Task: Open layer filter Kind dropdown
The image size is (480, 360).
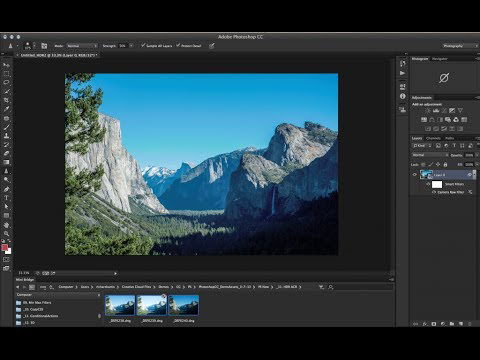Action: pos(422,146)
